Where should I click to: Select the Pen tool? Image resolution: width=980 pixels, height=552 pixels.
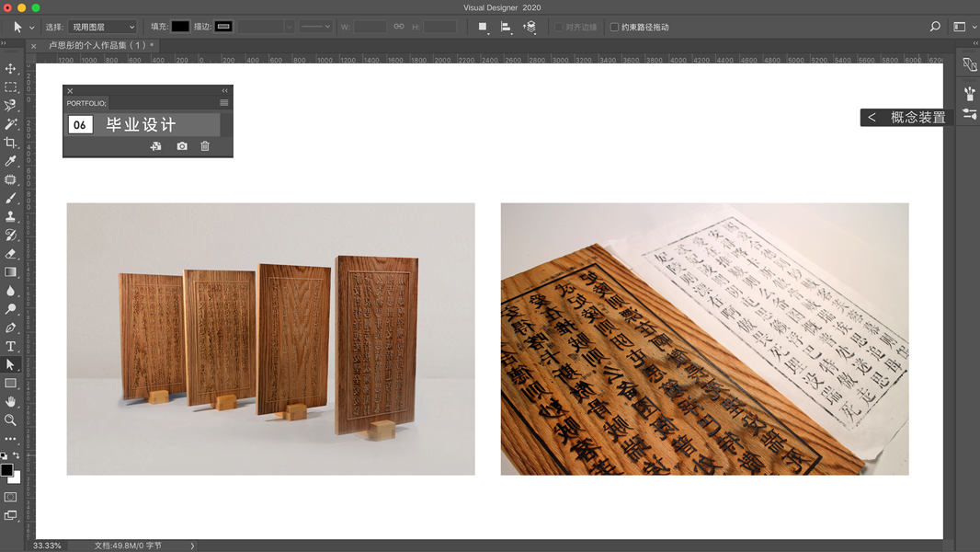pos(11,328)
